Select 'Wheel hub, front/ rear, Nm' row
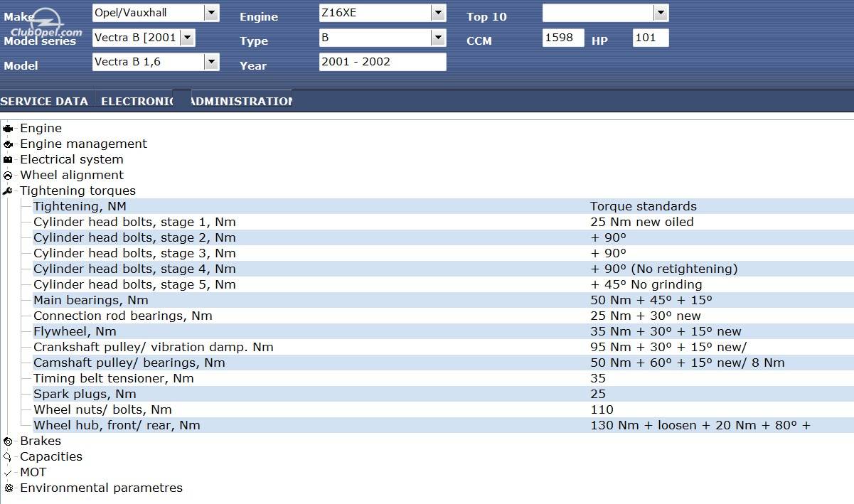Viewport: 854px width, 504px height. (x=443, y=425)
